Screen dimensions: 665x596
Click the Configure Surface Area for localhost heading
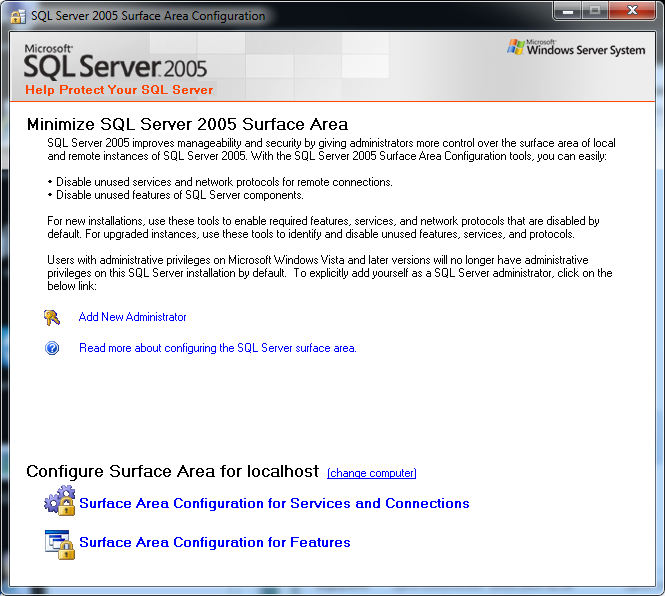tap(173, 471)
